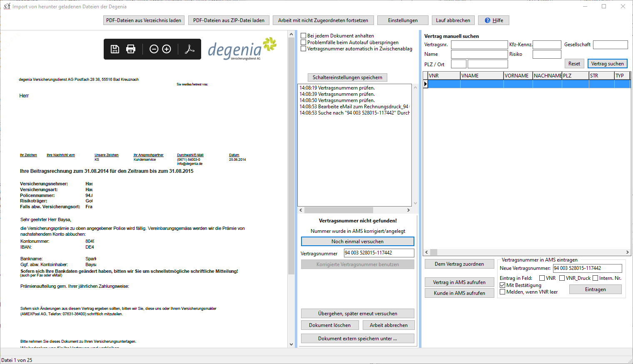Click 'Dokument extern speichern unter ...'
Screen dimensions: 633x364
click(x=357, y=339)
